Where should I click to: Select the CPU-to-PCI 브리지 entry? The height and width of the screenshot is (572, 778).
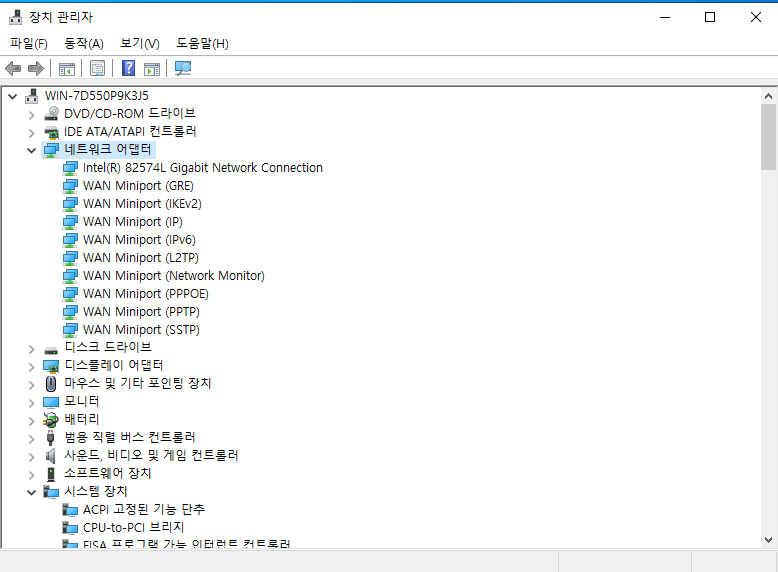point(133,527)
